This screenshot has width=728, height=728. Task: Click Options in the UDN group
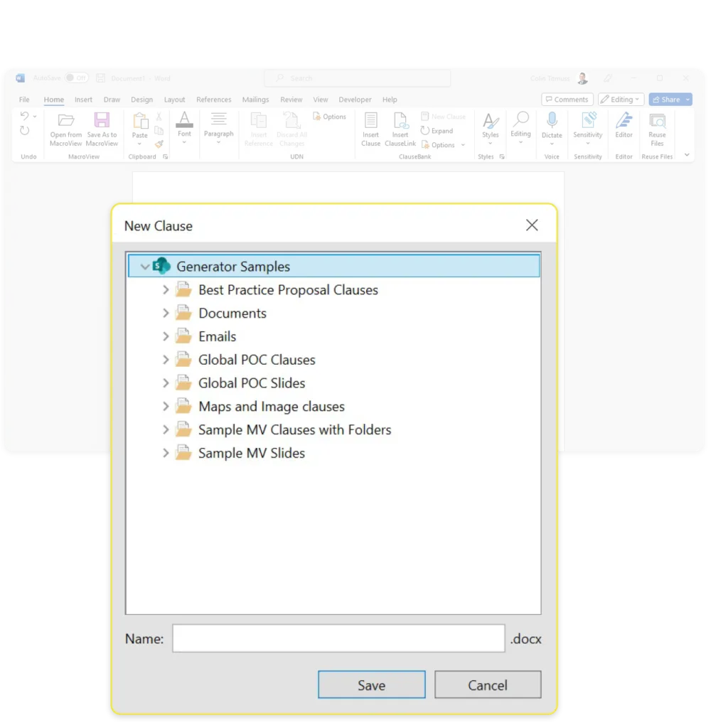click(x=330, y=117)
